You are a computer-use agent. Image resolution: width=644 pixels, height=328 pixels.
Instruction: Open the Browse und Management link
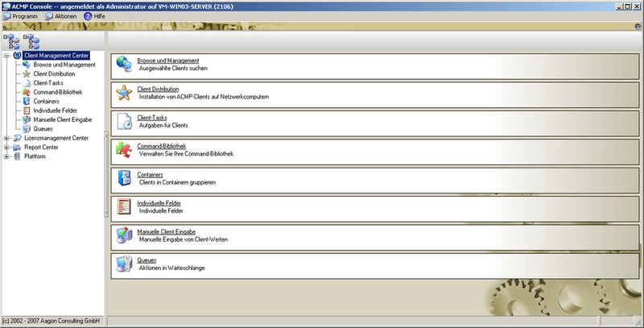point(168,60)
